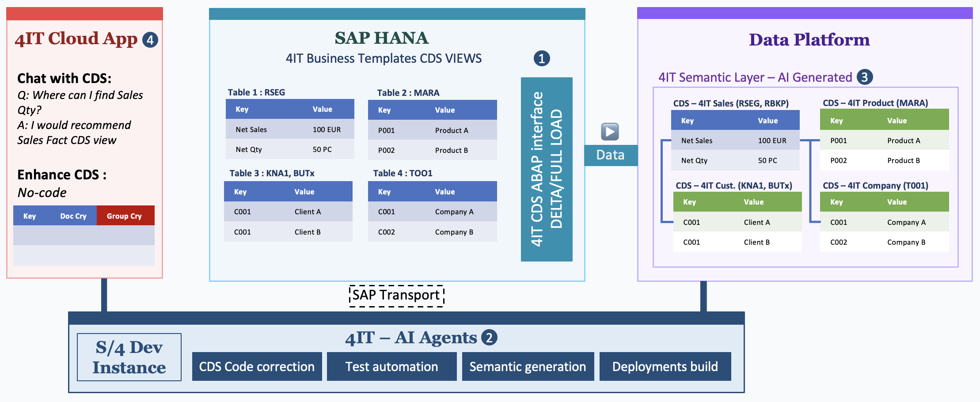This screenshot has width=980, height=402.
Task: Select the Test automation box
Action: coord(391,367)
